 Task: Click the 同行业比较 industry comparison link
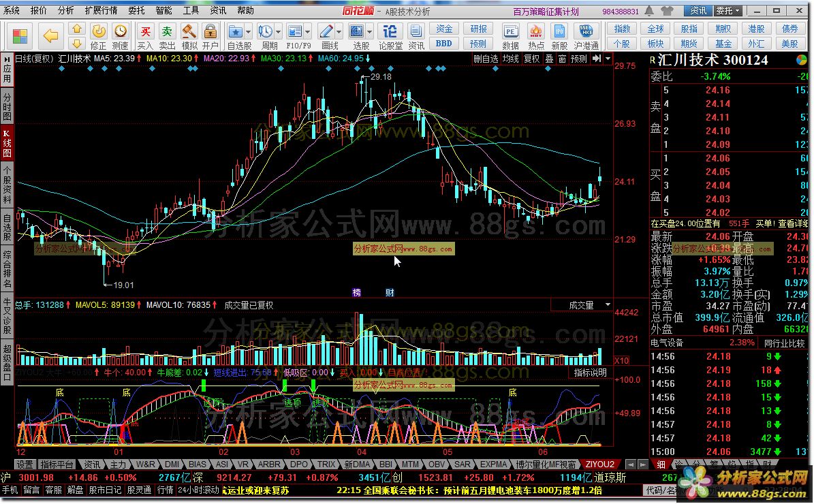tap(784, 343)
